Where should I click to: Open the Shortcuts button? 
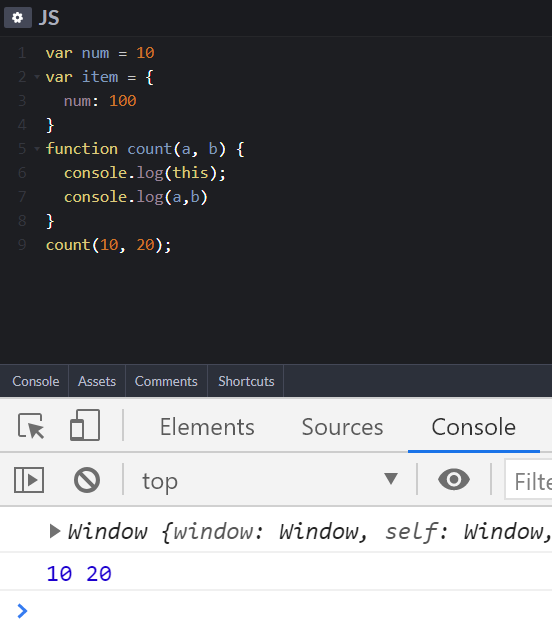246,381
